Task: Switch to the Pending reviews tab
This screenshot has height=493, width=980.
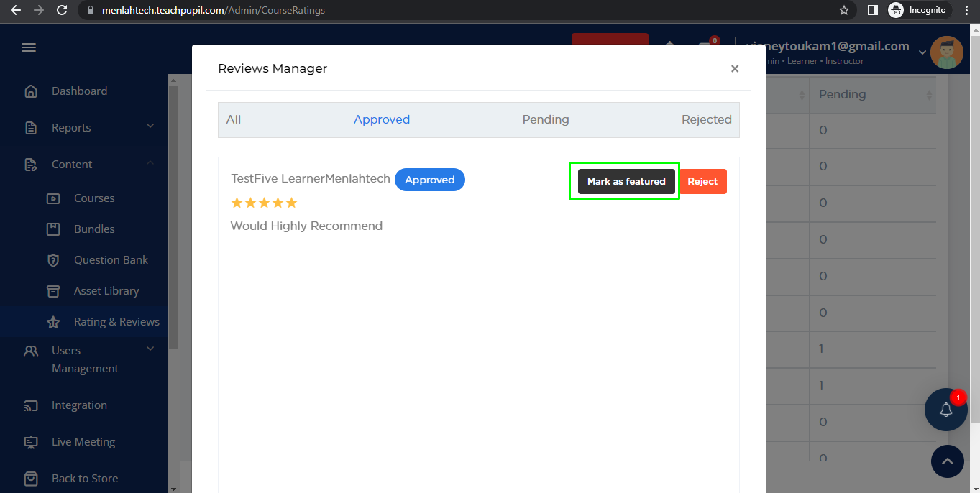Action: 545,119
